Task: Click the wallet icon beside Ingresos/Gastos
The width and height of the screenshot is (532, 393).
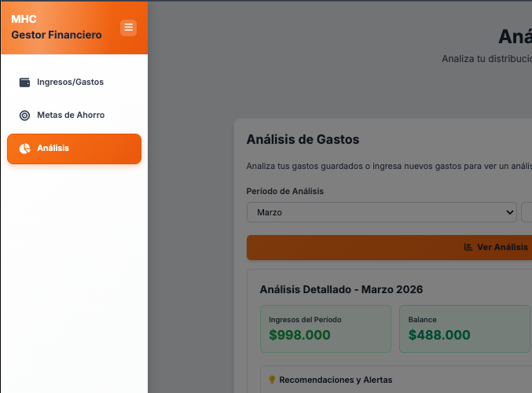Action: pos(24,82)
